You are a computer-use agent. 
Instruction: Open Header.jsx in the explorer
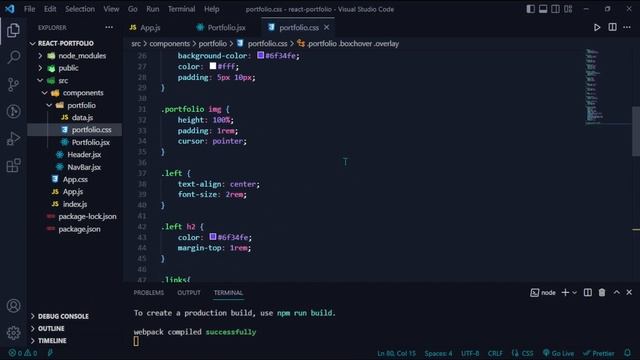coord(84,155)
